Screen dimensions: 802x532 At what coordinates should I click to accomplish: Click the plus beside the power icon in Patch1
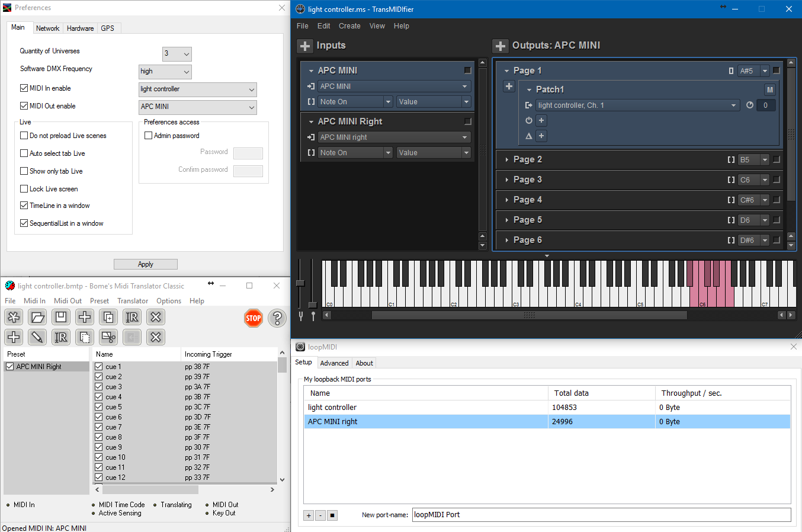[541, 120]
